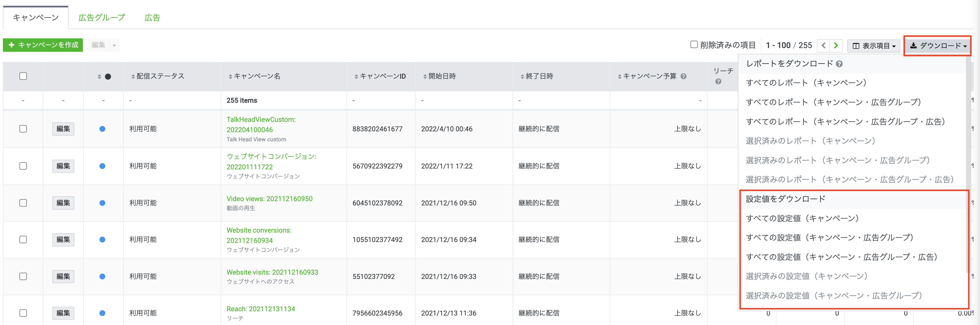Viewport: 980px width, 325px height.
Task: Go to previous page arrow
Action: click(824, 46)
